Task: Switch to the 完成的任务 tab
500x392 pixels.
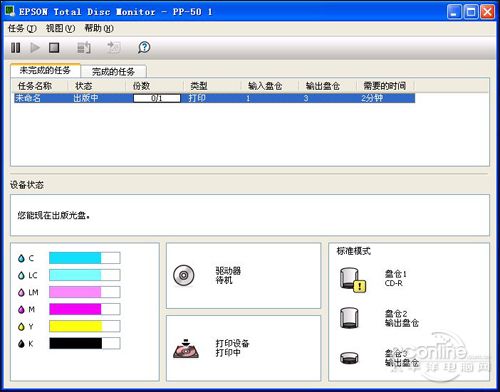Action: click(x=113, y=71)
